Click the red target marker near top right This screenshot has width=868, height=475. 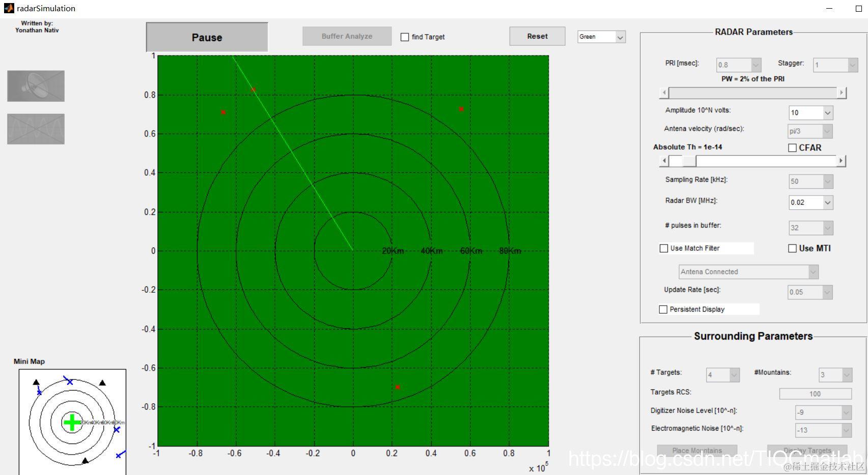461,109
